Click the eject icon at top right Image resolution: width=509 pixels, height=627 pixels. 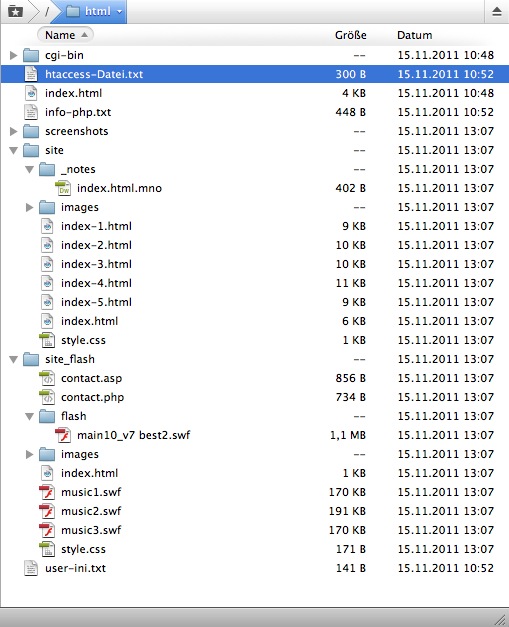(497, 11)
